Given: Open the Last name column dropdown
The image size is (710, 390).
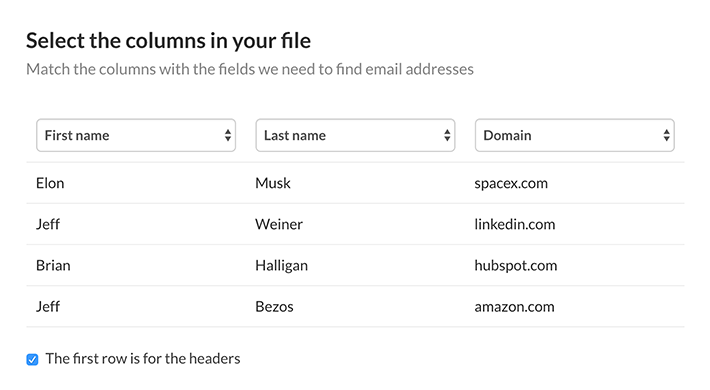Looking at the screenshot, I should click(355, 135).
